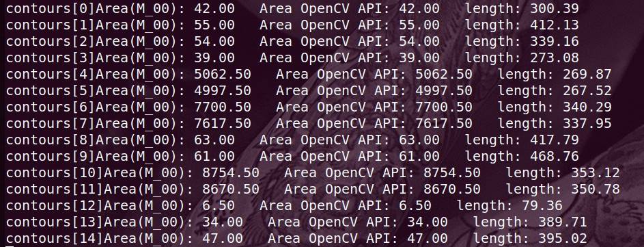Screen dimensions: 644x247
Task: Click the contours[3] length value 273.08
Action: (x=554, y=57)
